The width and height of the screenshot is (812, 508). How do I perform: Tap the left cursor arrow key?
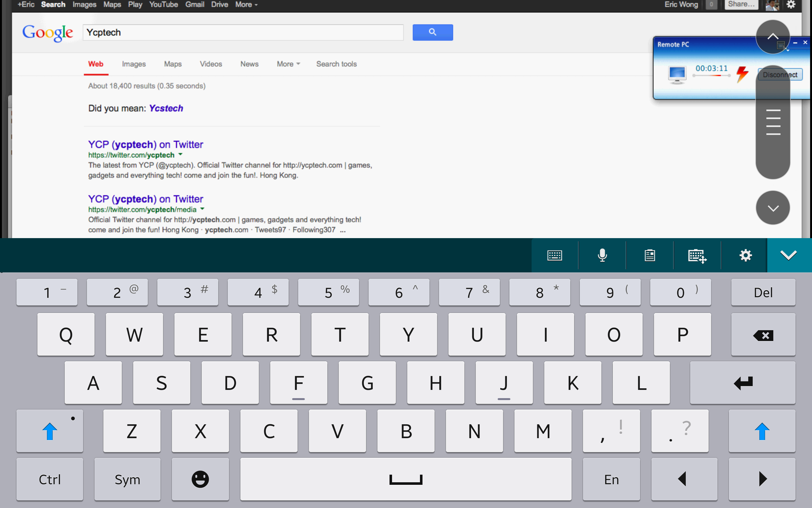(x=684, y=479)
